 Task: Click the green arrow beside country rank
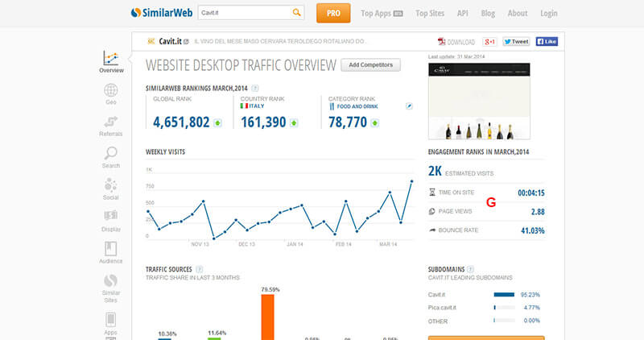294,123
